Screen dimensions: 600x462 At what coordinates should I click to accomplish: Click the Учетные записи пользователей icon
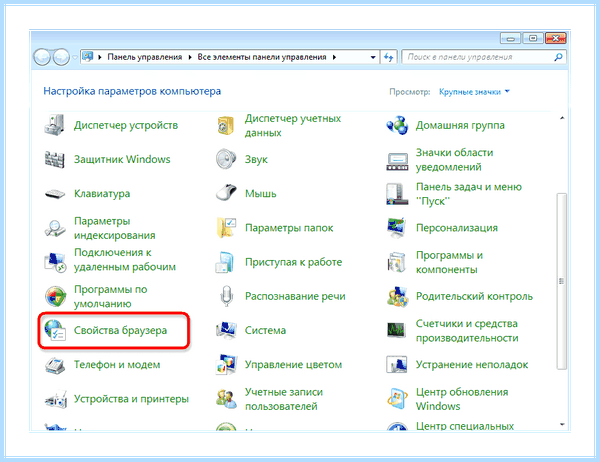click(226, 399)
